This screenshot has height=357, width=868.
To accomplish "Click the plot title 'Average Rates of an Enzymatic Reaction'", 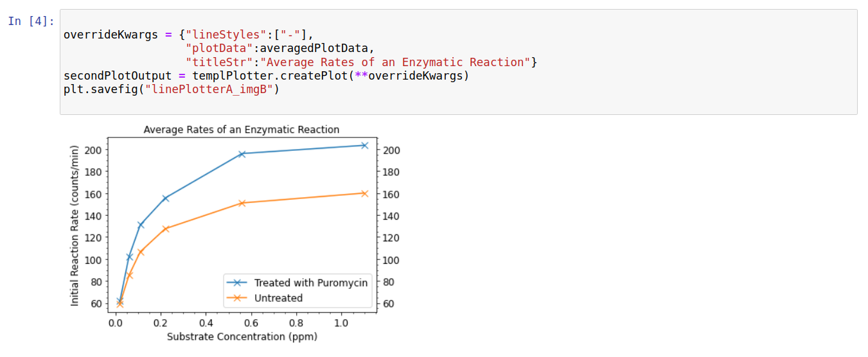I will click(x=242, y=130).
